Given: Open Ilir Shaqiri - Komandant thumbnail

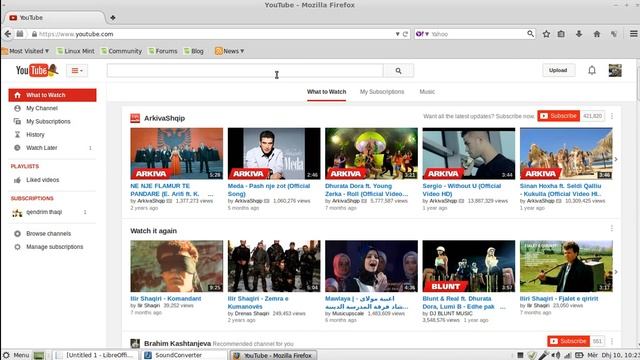Looking at the screenshot, I should click(177, 266).
